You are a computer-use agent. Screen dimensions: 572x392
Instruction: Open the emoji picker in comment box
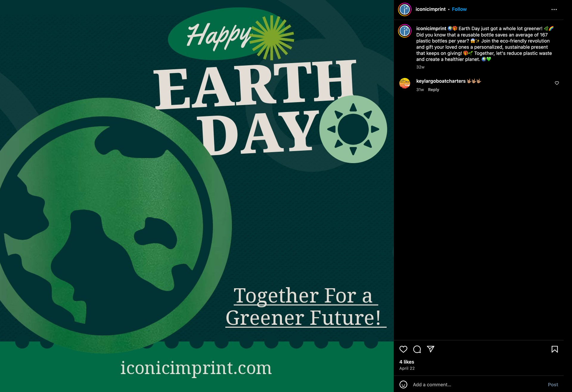tap(403, 385)
